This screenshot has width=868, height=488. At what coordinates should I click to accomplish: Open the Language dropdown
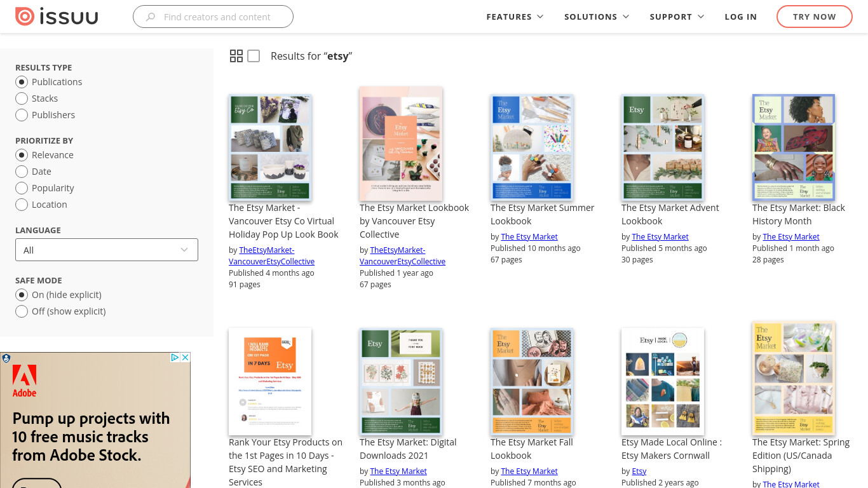click(x=107, y=250)
